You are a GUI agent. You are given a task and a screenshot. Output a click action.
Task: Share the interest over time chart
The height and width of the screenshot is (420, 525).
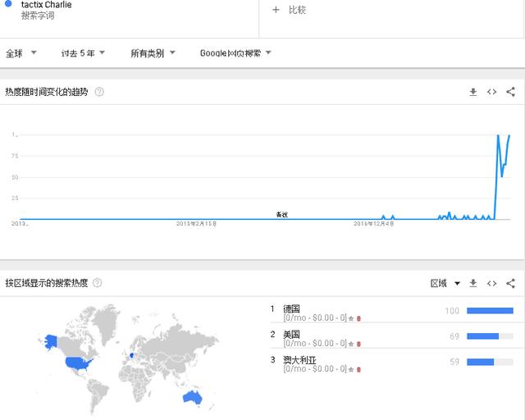click(x=510, y=92)
